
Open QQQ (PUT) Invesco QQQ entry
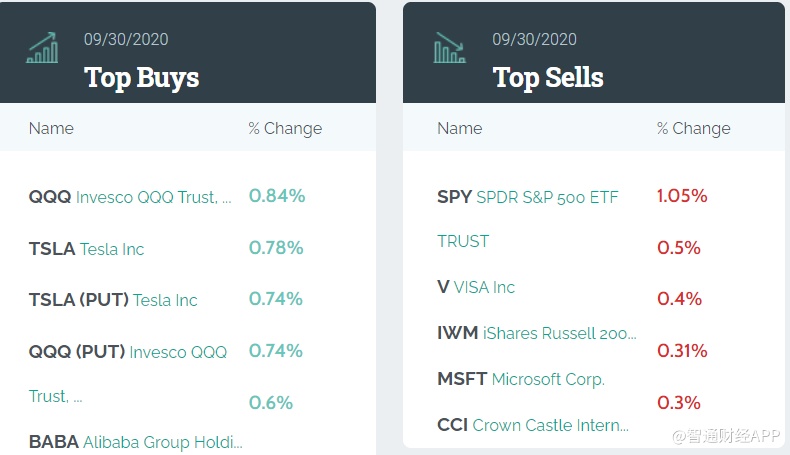pos(127,352)
